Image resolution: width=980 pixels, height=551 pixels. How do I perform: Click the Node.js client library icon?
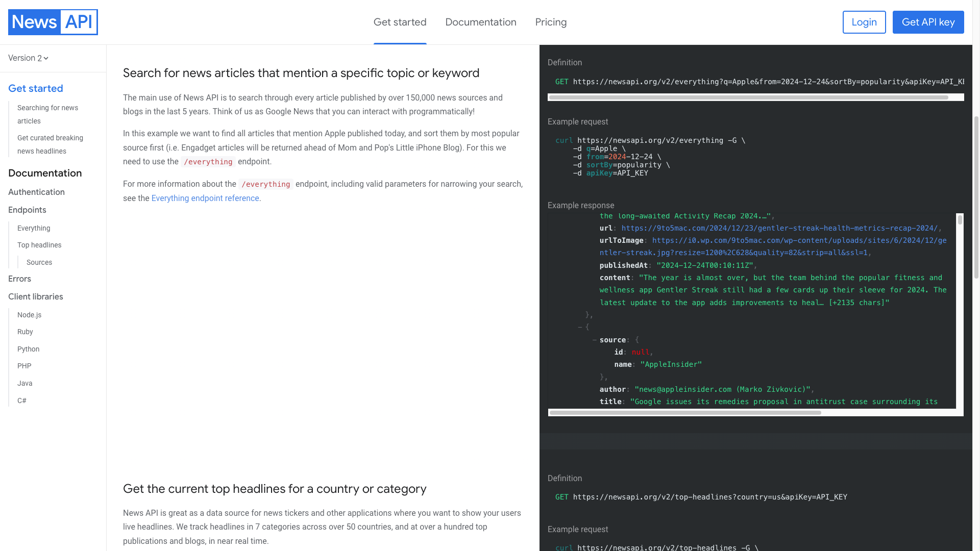(x=29, y=315)
